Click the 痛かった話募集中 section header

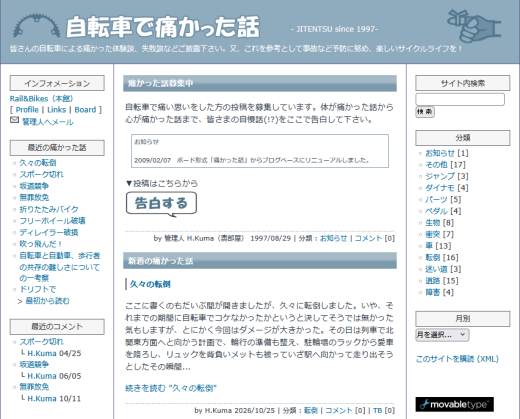[x=260, y=83]
